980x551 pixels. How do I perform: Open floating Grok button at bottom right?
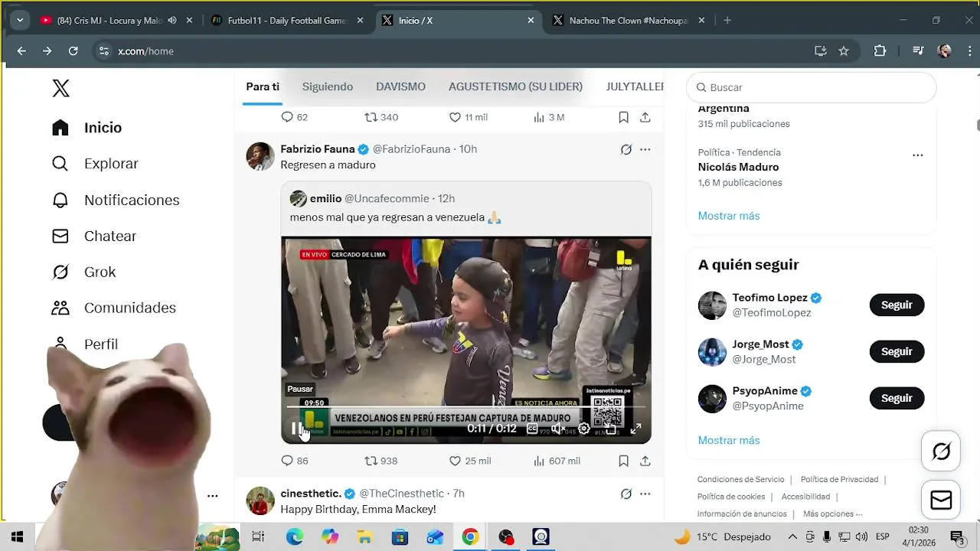(x=941, y=452)
